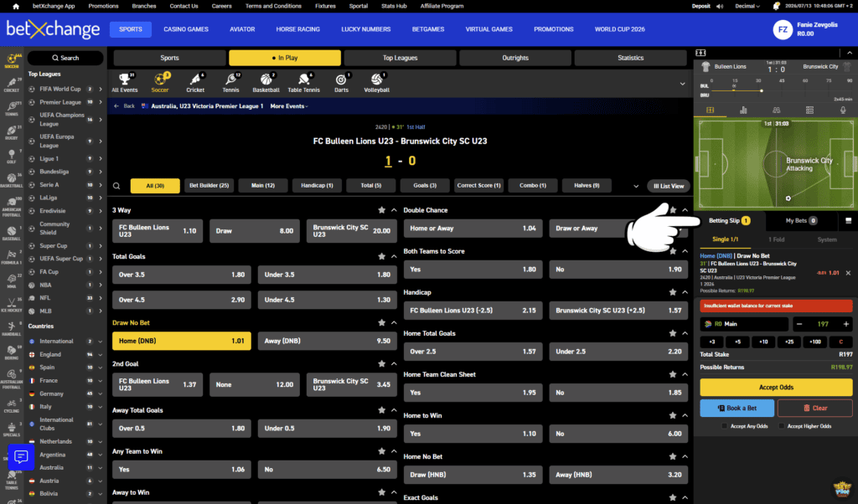
Task: Select Soccer in the In Play sports row
Action: 160,83
